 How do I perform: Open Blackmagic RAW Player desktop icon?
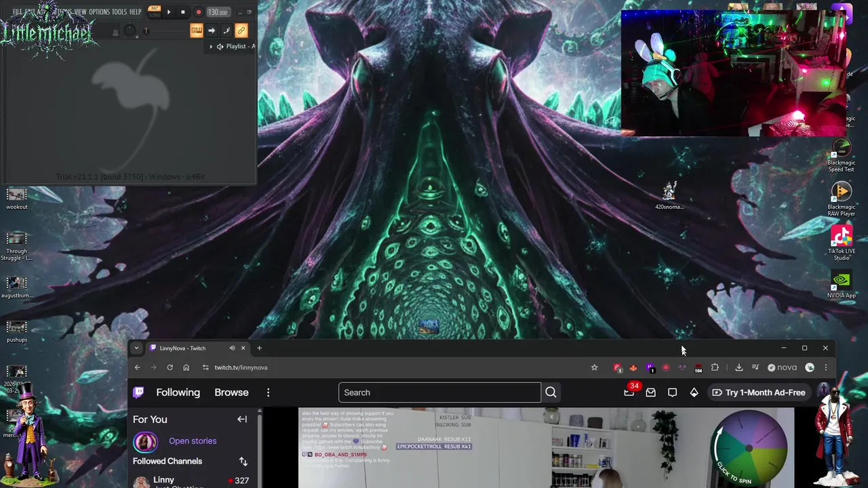[842, 199]
